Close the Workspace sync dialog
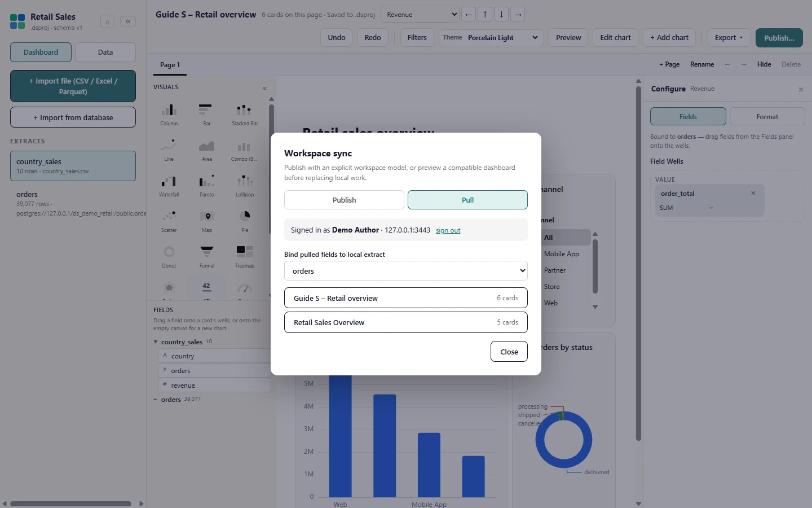Viewport: 812px width, 508px height. click(509, 352)
